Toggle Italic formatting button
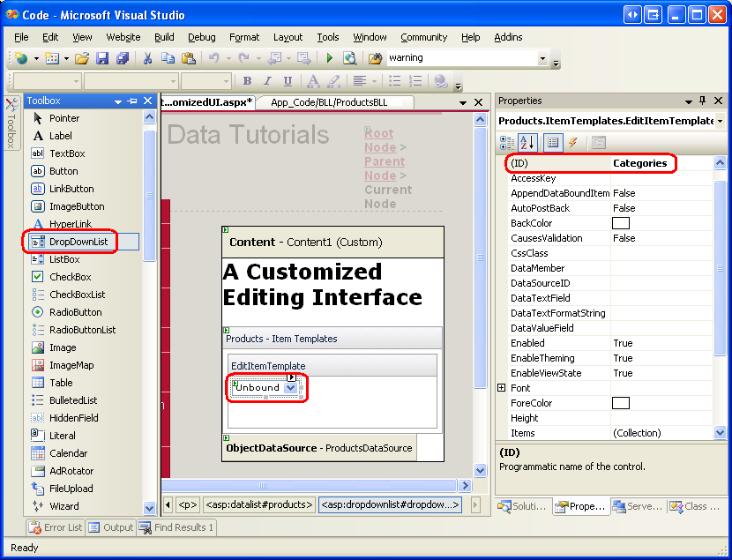732x560 pixels. point(267,81)
